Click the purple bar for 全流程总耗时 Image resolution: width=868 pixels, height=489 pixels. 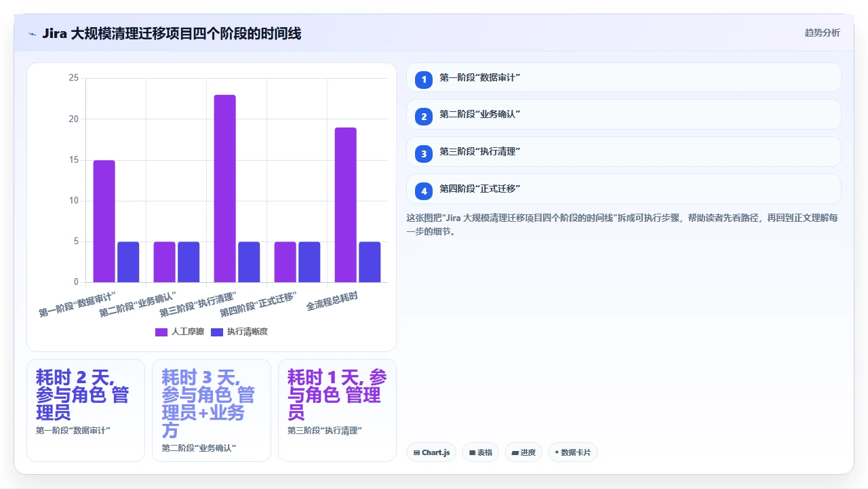click(x=346, y=205)
